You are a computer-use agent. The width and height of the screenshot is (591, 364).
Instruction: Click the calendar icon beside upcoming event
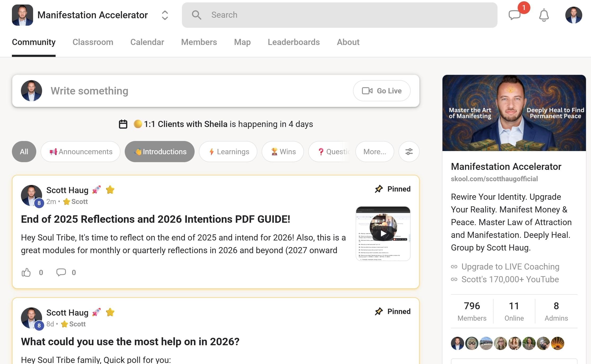(123, 124)
